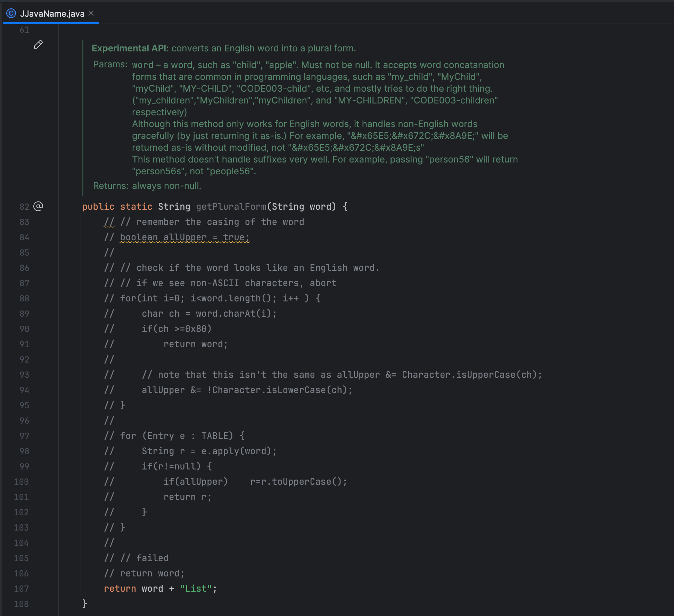Click line number 108 in gutter
Image resolution: width=674 pixels, height=616 pixels.
pyautogui.click(x=22, y=604)
